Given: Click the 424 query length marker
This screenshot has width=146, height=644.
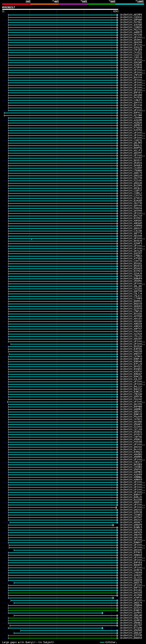Looking at the screenshot, I should (x=115, y=11).
